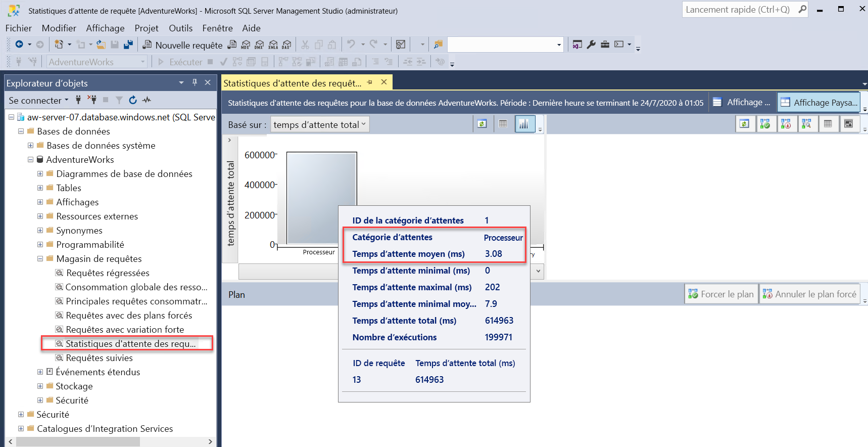Click the toolbox icon in toolbar
The height and width of the screenshot is (447, 868).
(x=605, y=44)
